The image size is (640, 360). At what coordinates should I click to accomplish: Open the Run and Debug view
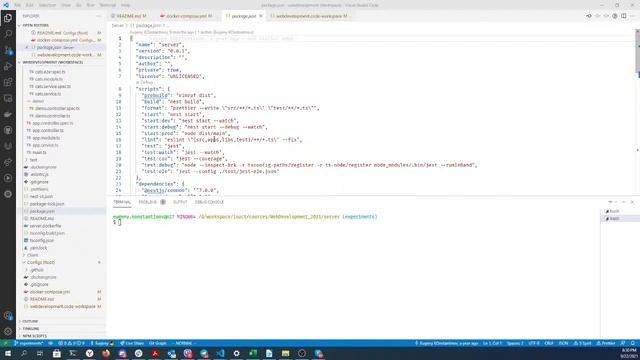8,66
